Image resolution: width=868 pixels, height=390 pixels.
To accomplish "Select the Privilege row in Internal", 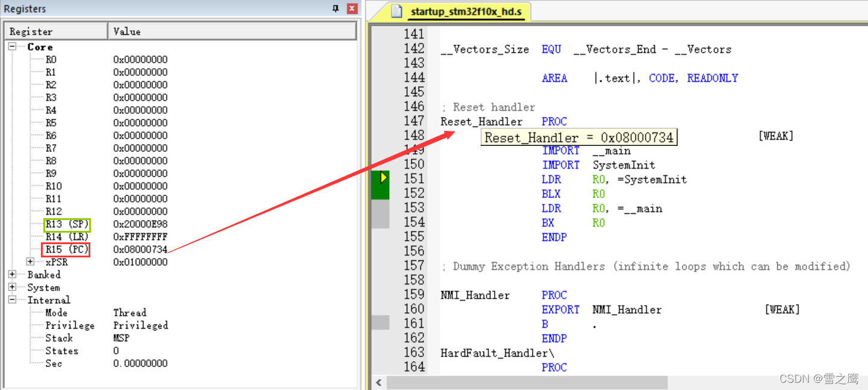I will click(181, 325).
